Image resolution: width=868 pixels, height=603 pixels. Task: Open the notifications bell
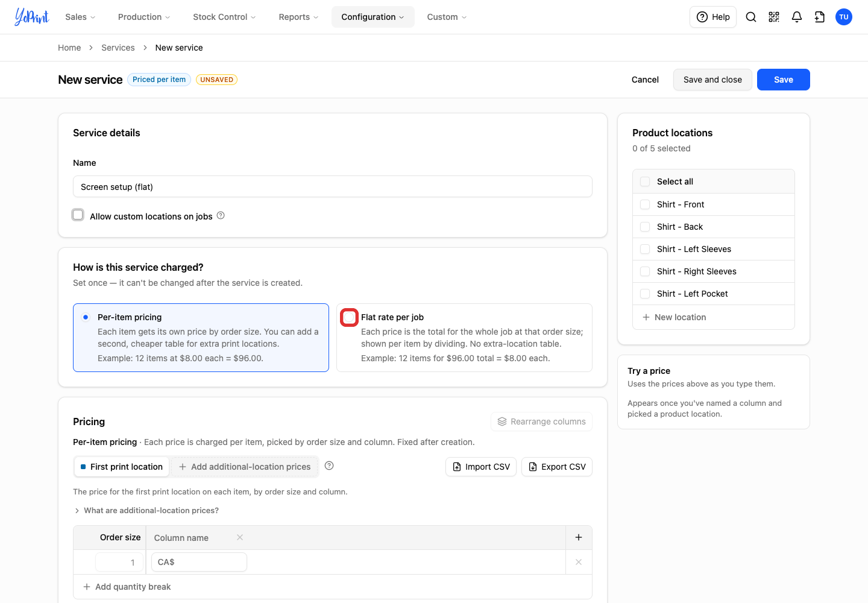[x=797, y=17]
